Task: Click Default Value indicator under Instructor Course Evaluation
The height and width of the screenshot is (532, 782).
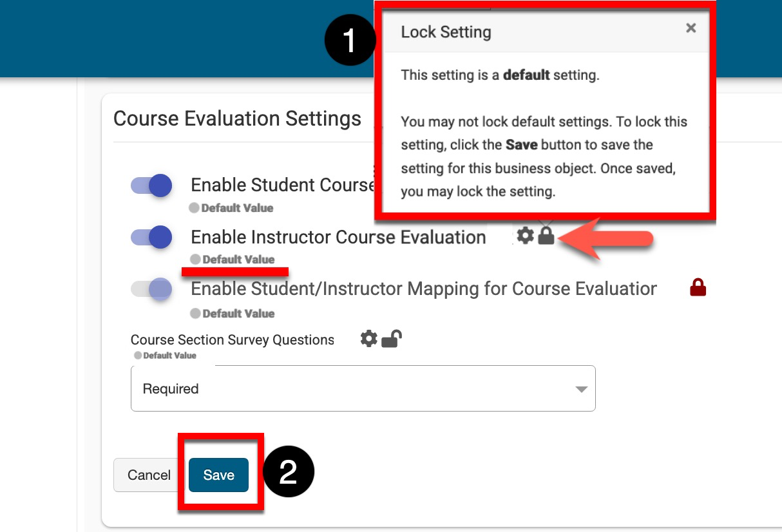Action: 195,260
